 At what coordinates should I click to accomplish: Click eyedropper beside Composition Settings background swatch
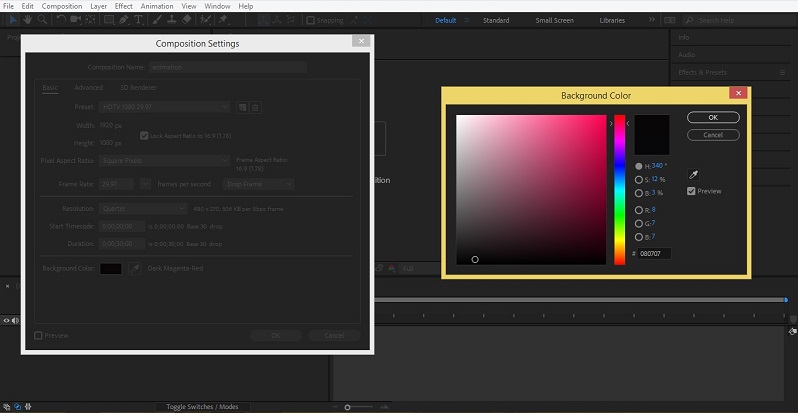click(134, 269)
